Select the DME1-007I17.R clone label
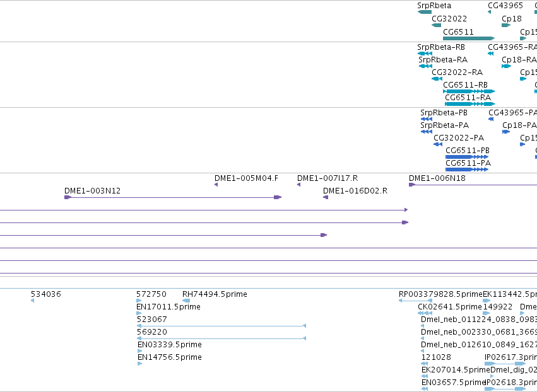 (328, 178)
